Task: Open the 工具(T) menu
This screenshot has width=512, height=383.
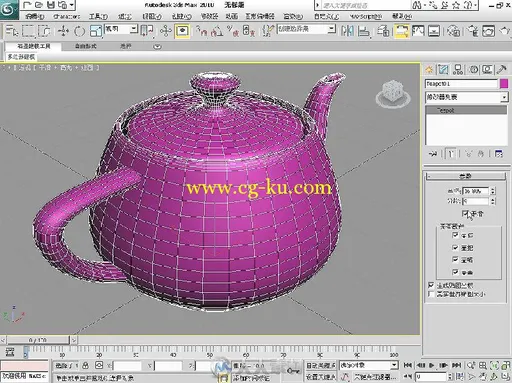Action: 98,16
